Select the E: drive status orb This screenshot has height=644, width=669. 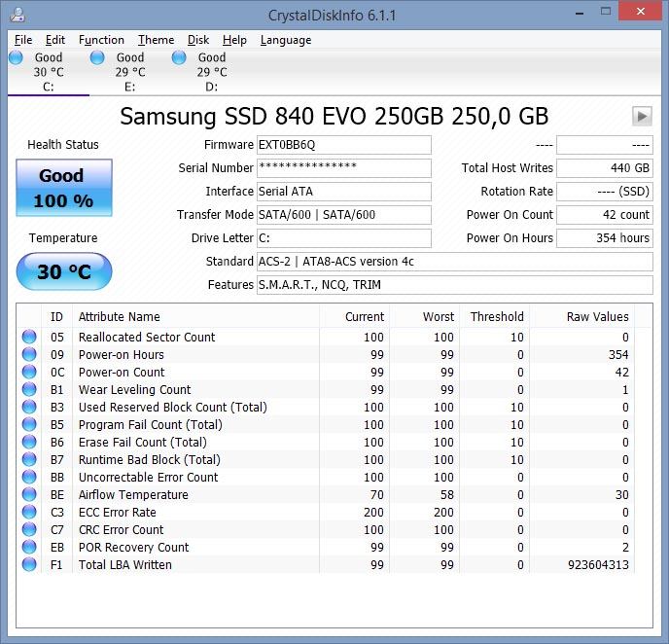[97, 57]
